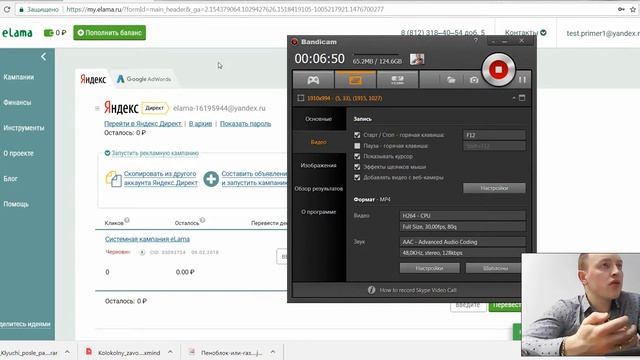Image resolution: width=640 pixels, height=360 pixels.
Task: Open Инструменты in the eLama sidebar
Action: [x=24, y=128]
